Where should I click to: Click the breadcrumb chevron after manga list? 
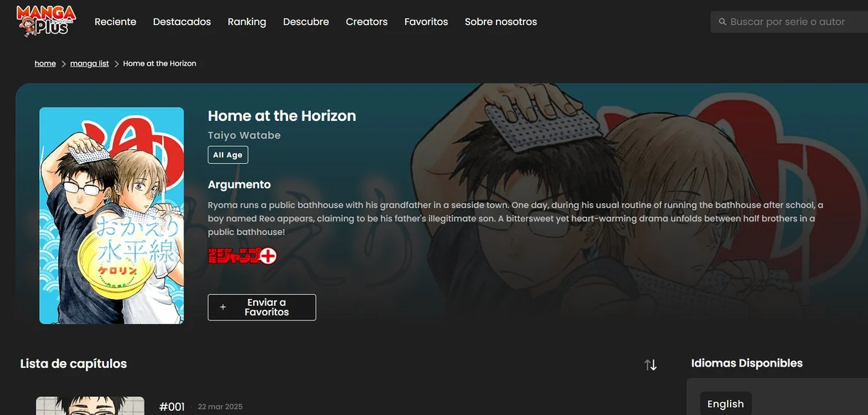point(117,64)
